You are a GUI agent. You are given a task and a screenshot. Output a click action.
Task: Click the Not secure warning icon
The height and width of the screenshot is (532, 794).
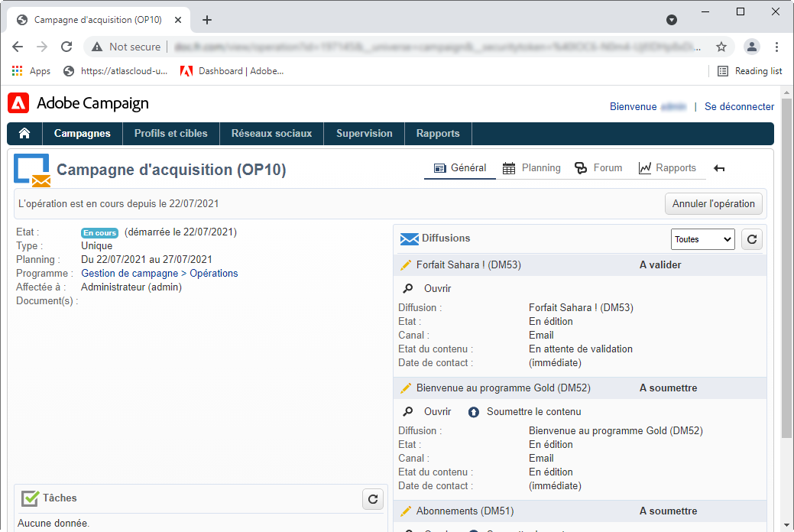(97, 47)
